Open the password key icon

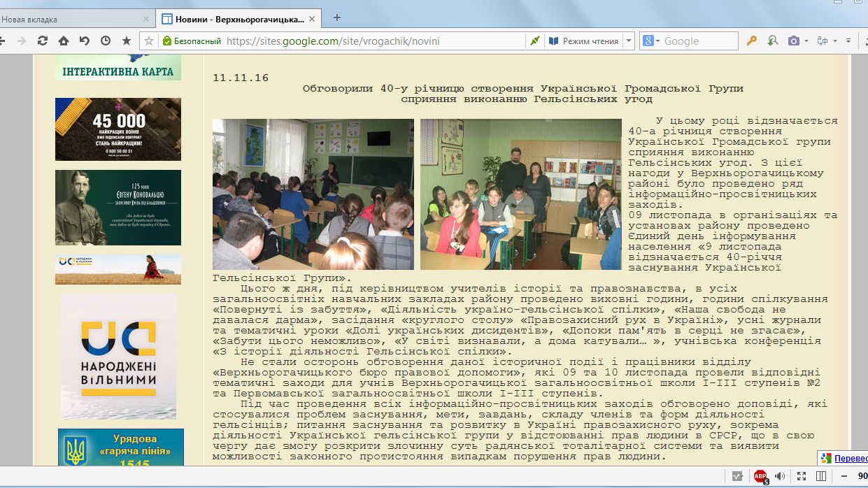click(x=752, y=41)
